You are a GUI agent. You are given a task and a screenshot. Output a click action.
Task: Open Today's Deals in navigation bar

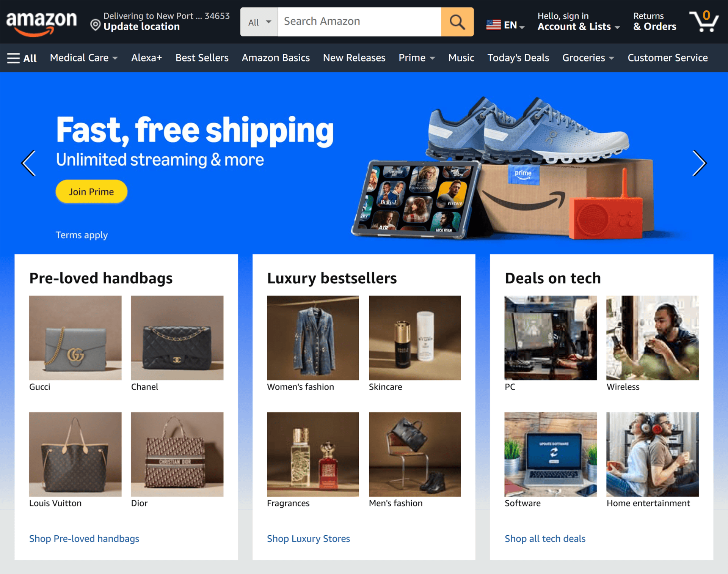coord(518,58)
